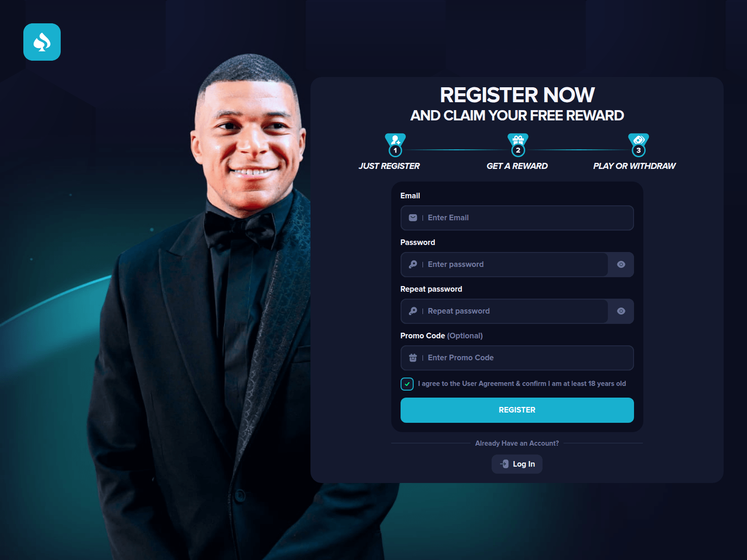Screen dimensions: 747x560
Task: Uncheck the User Agreement checkbox
Action: tap(407, 384)
